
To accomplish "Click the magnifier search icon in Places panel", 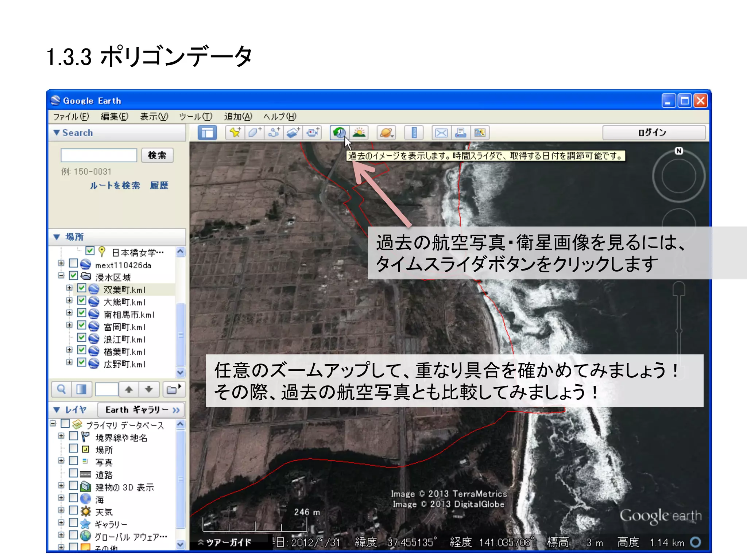I will coord(61,389).
